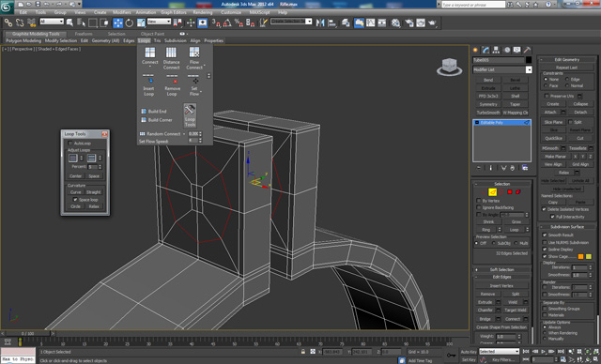Viewport: 601px width, 364px height.
Task: Expand the Soft Selection rollout
Action: (502, 270)
